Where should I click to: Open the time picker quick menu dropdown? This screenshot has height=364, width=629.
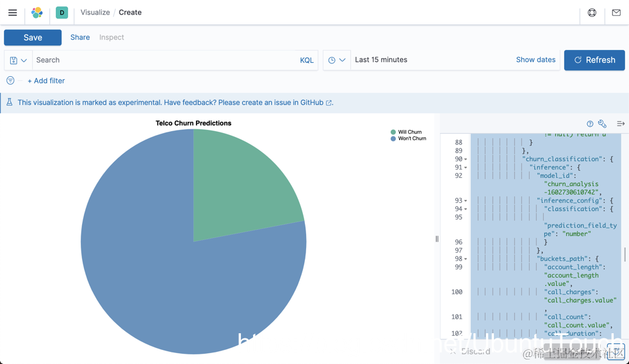[x=336, y=60]
